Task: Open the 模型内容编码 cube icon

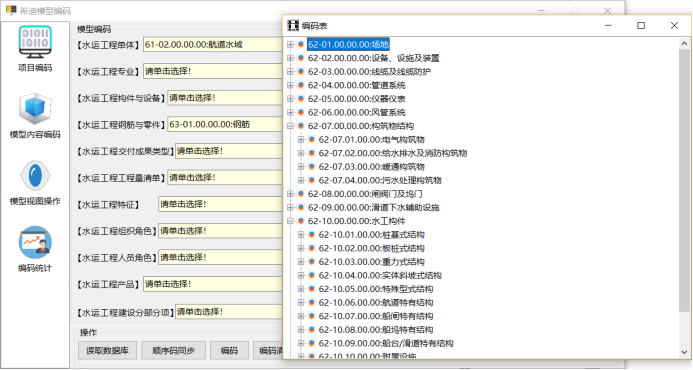Action: [x=35, y=108]
